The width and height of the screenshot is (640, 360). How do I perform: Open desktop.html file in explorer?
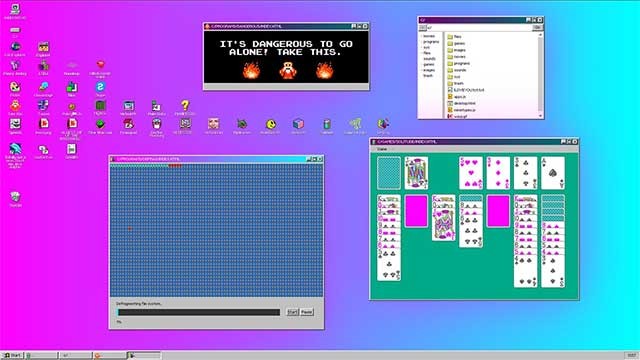pos(461,103)
